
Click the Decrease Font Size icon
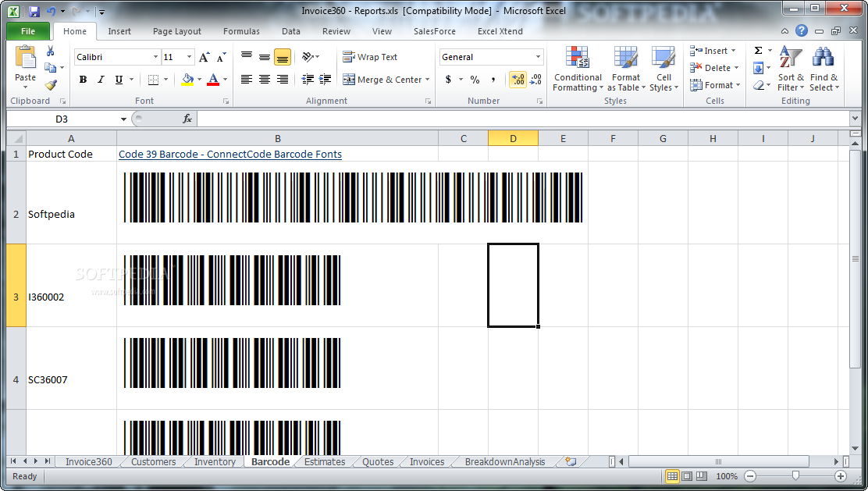point(221,57)
